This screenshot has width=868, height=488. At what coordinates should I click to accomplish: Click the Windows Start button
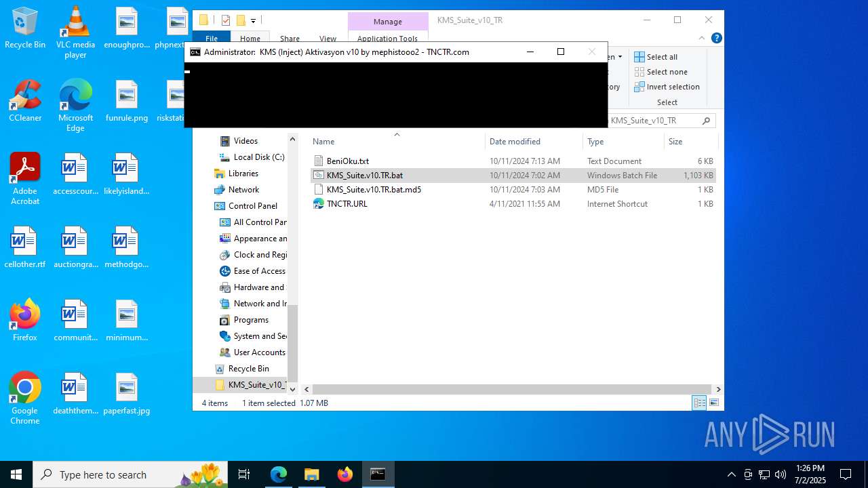[x=16, y=474]
